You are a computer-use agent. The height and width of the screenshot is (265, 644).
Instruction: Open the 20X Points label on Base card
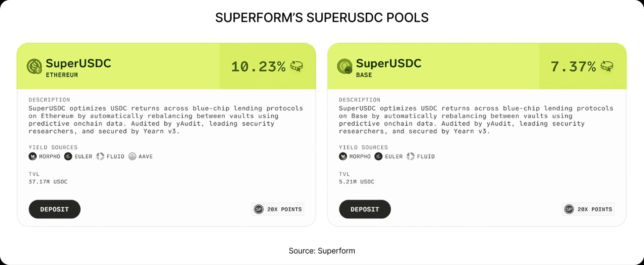click(594, 209)
